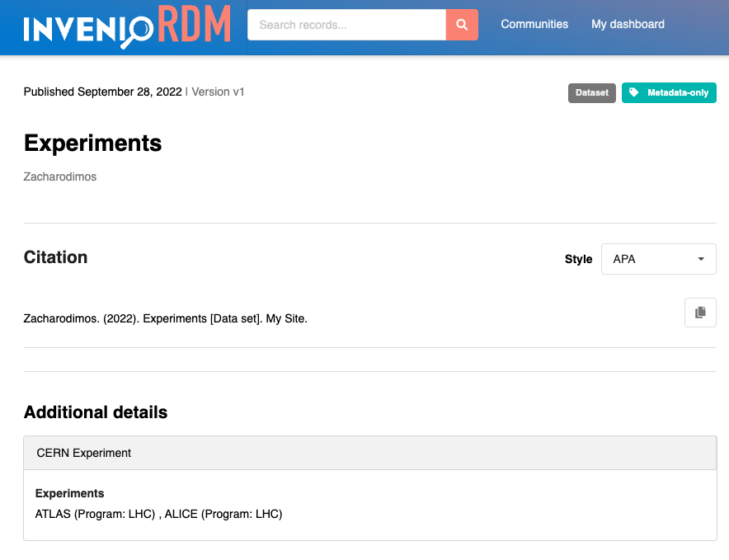Open the Communities page
729x560 pixels.
click(x=534, y=24)
